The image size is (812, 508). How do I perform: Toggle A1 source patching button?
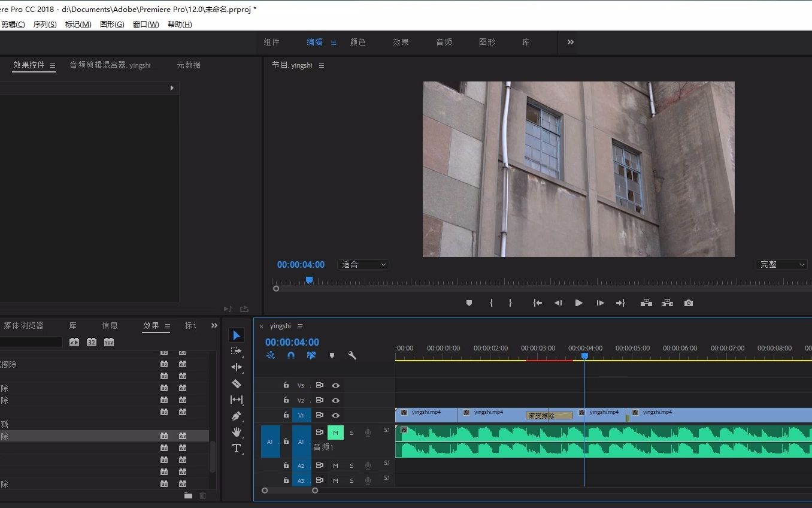click(270, 442)
